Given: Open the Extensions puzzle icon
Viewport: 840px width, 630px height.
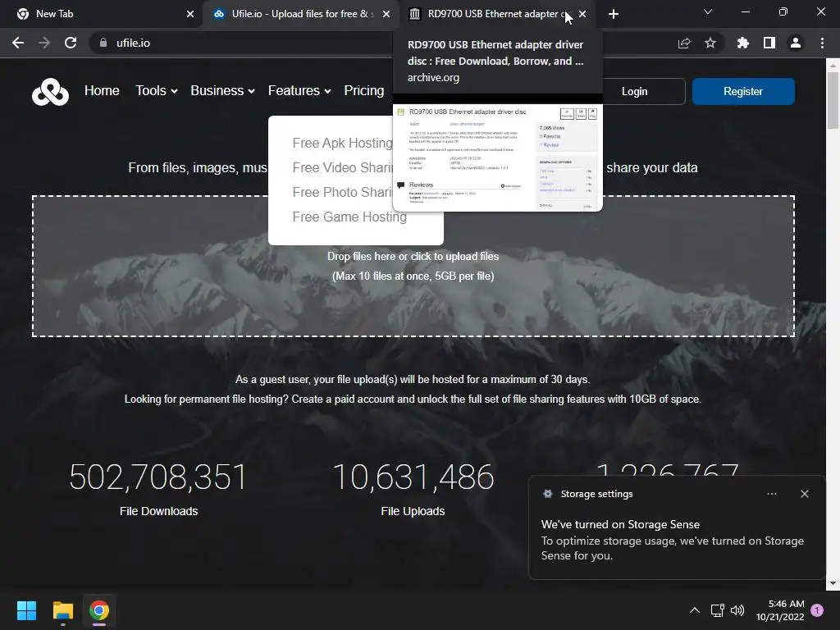Looking at the screenshot, I should point(742,43).
